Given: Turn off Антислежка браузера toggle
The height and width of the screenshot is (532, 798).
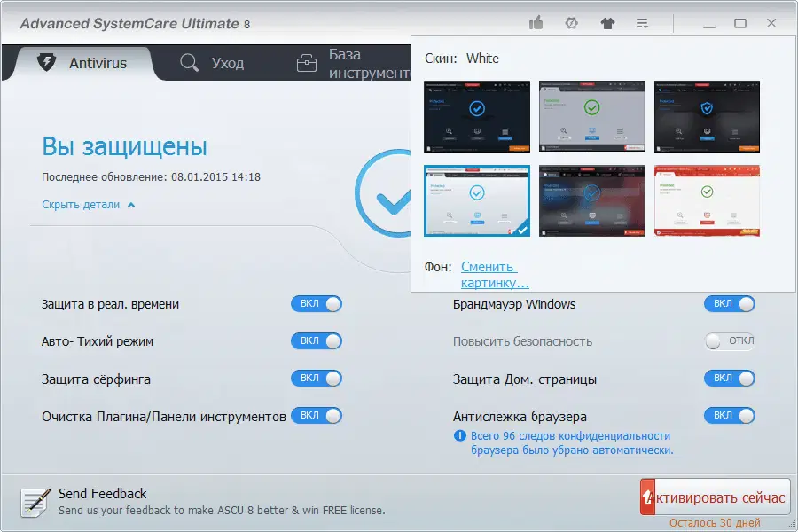Looking at the screenshot, I should click(729, 415).
